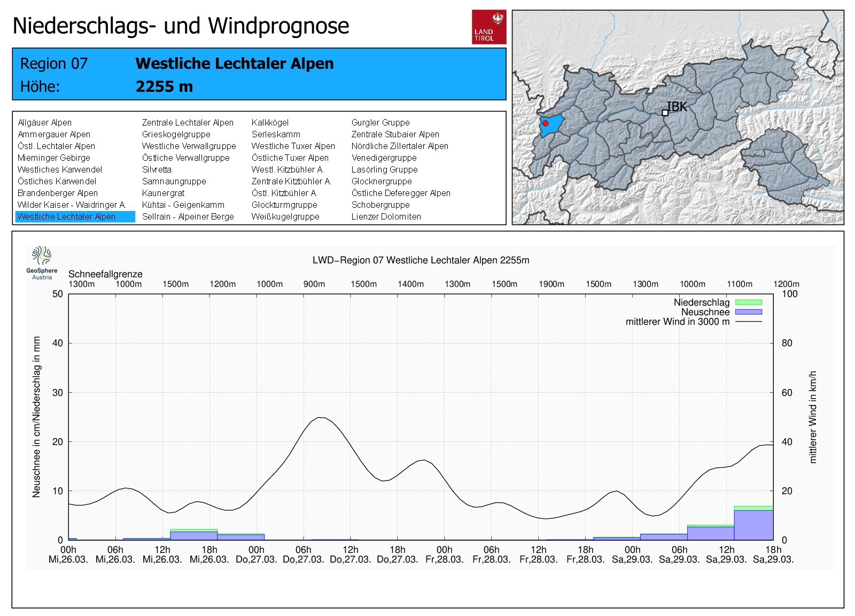Select the Silvretta region
The image size is (855, 616).
(x=157, y=169)
